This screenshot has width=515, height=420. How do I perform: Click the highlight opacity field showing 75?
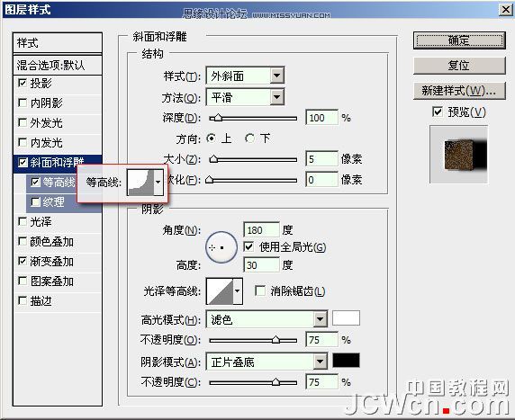322,340
